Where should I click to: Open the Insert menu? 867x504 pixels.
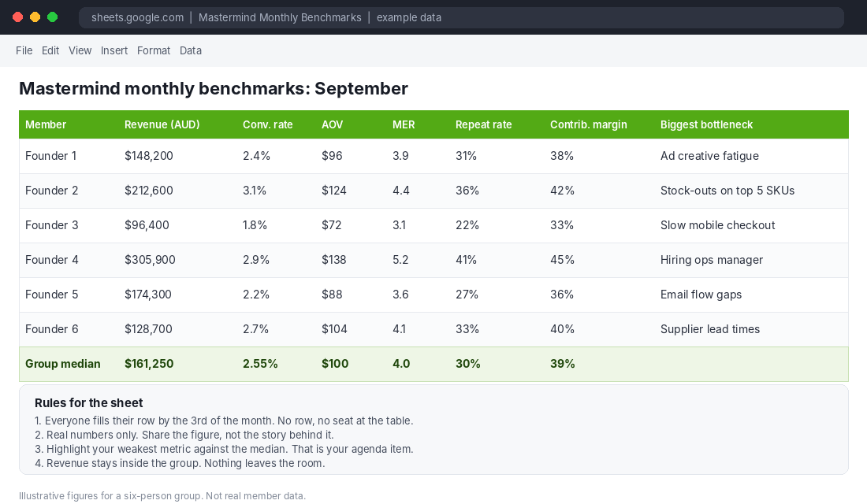point(114,50)
